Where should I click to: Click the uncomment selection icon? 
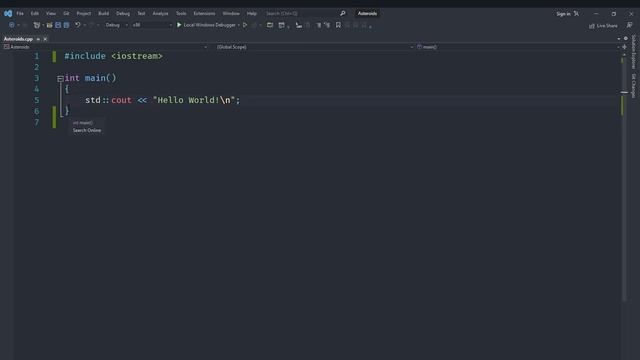point(327,25)
